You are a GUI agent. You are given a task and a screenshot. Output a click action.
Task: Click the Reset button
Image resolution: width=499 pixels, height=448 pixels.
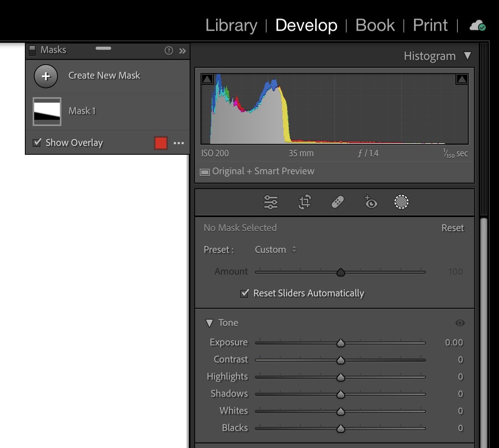pos(453,228)
